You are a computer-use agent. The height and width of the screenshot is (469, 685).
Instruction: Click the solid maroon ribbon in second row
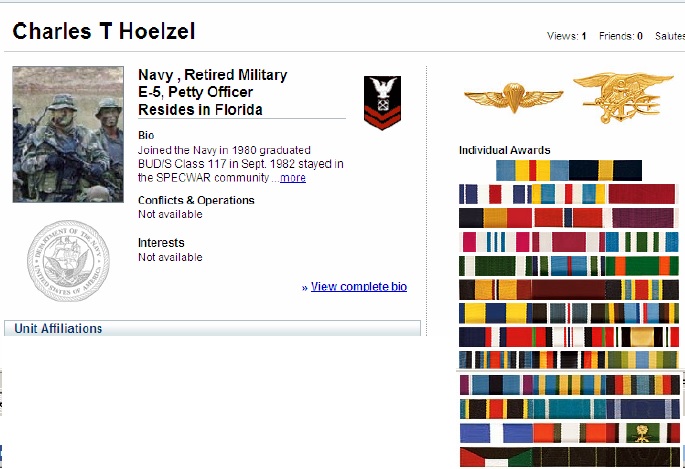point(641,194)
